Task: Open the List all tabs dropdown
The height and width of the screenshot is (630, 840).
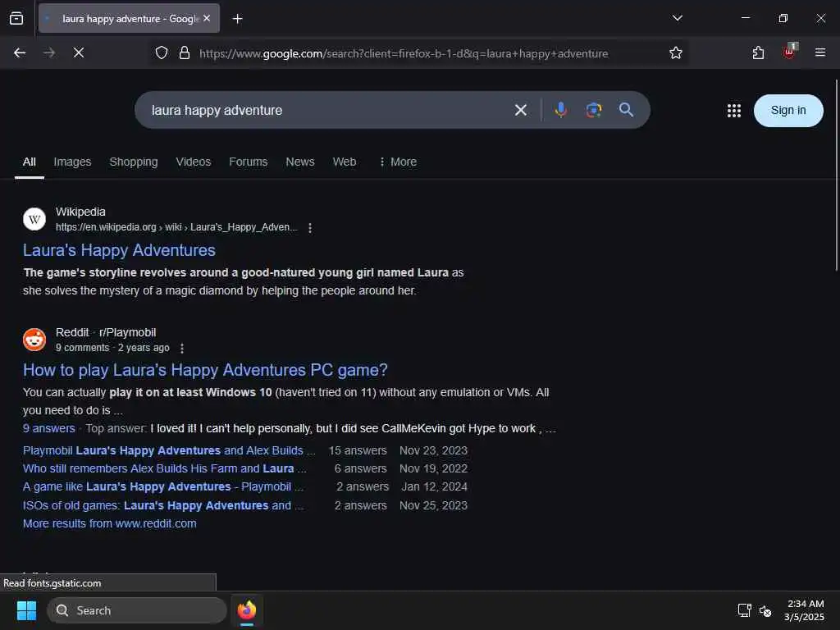Action: [677, 18]
